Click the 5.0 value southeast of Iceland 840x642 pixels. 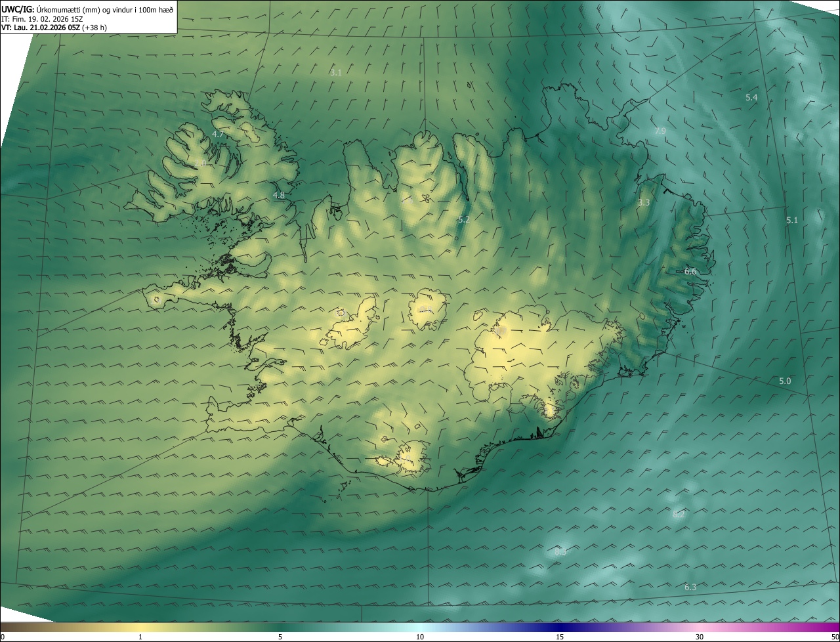(785, 381)
